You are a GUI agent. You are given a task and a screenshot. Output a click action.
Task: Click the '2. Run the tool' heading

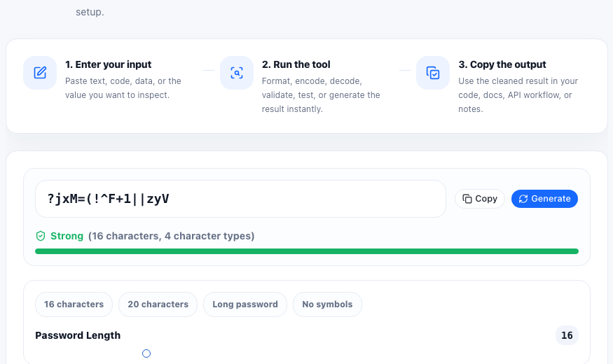coord(296,64)
